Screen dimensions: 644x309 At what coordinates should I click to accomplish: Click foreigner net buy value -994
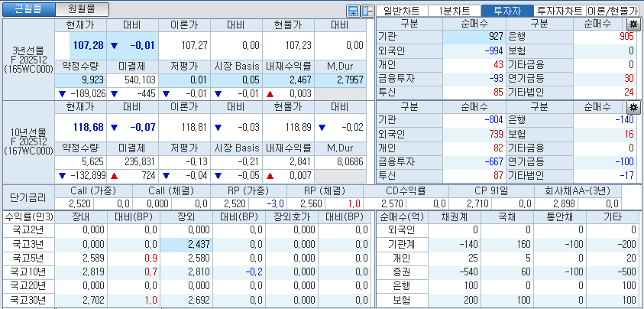(494, 51)
